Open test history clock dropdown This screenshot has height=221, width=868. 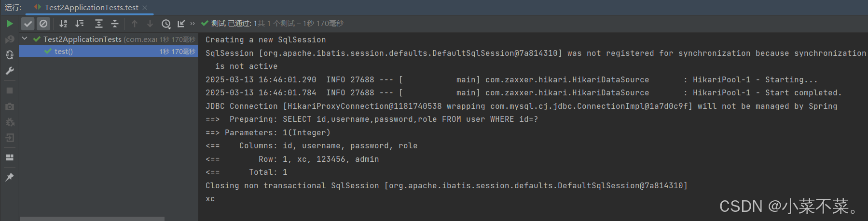pyautogui.click(x=166, y=24)
